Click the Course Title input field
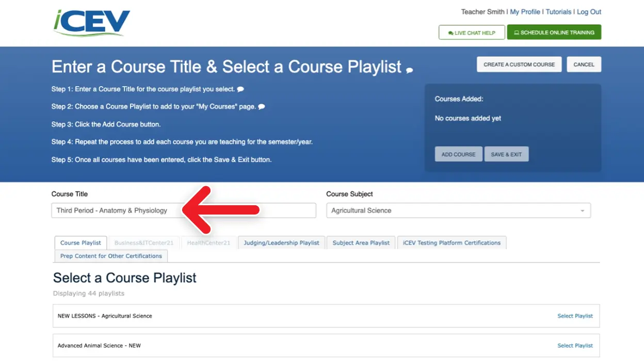Image resolution: width=644 pixels, height=361 pixels. (184, 210)
